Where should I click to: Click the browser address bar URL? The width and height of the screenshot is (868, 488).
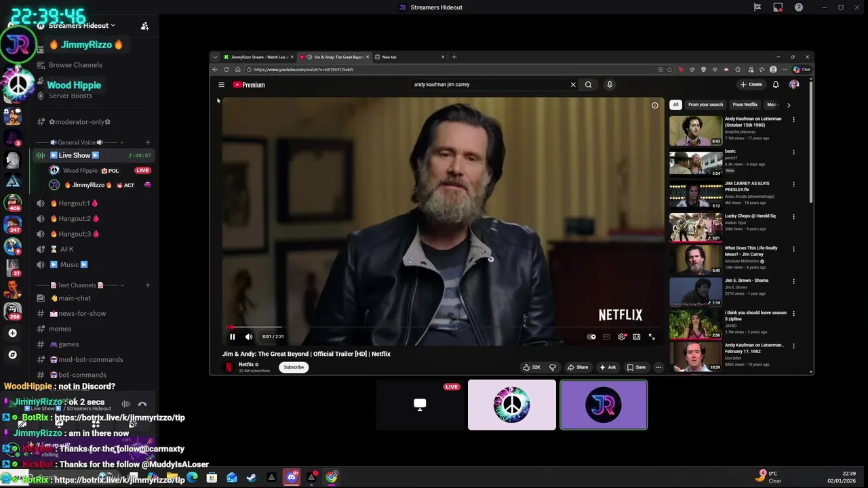coord(303,70)
